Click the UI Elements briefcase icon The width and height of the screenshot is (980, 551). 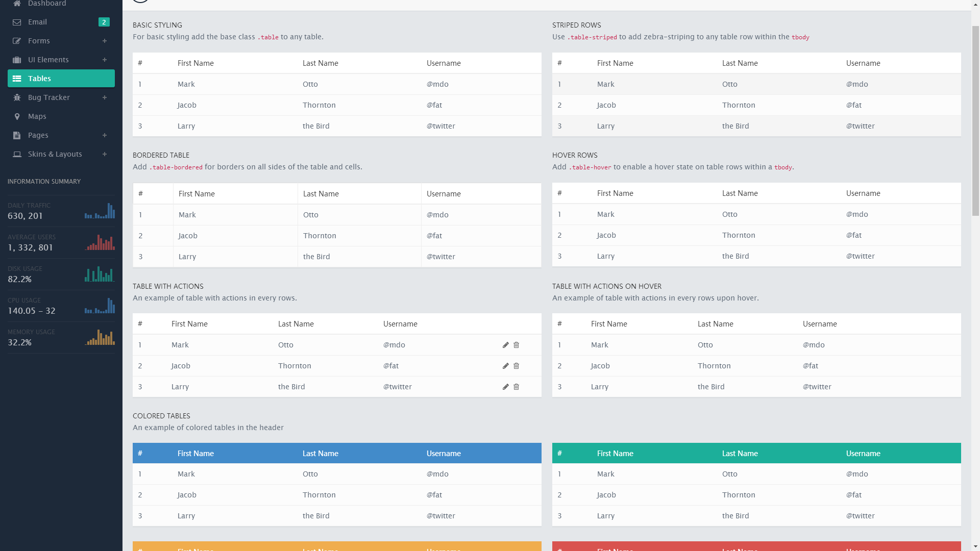point(17,60)
